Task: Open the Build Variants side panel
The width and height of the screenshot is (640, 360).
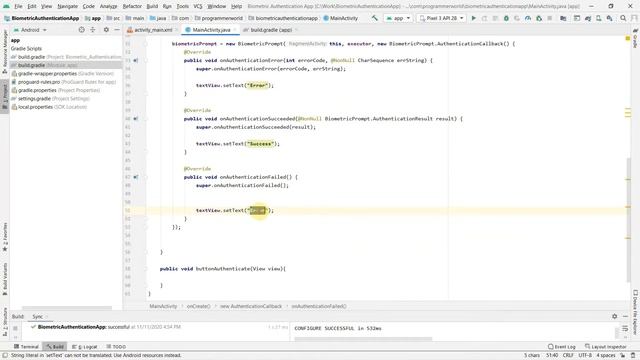Action: [x=5, y=280]
